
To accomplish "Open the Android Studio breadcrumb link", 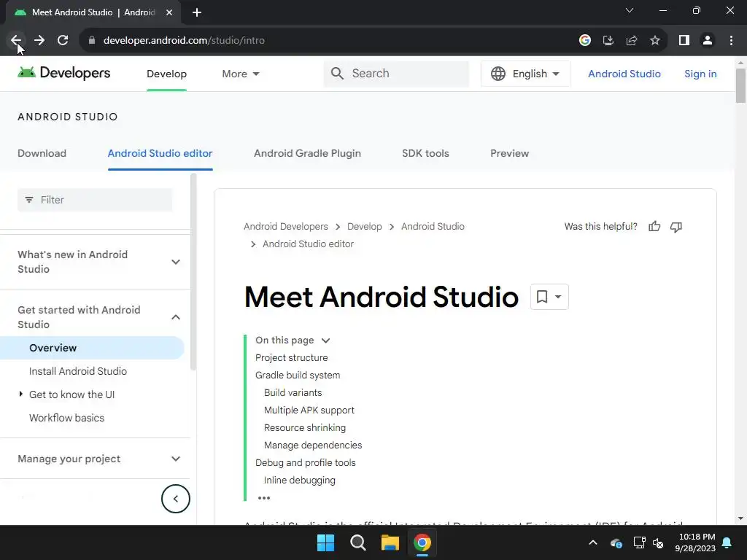I will coord(433,227).
